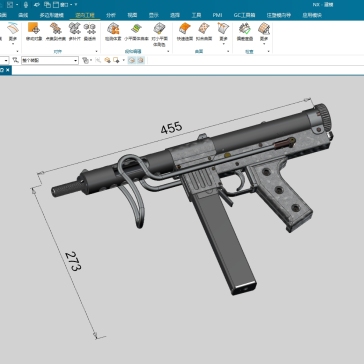The width and height of the screenshot is (364, 364).
Task: Click the Align (对齐) group label
Action: coord(58,52)
